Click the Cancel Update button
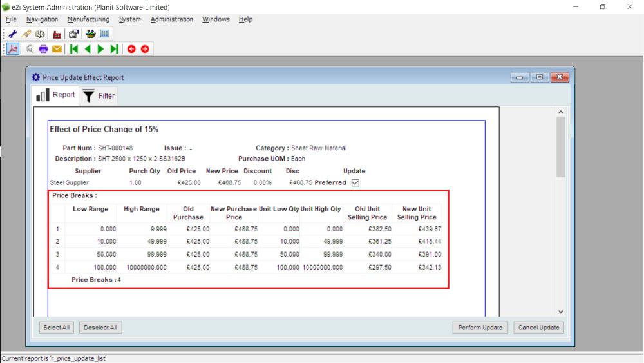This screenshot has height=363, width=644. click(x=538, y=328)
